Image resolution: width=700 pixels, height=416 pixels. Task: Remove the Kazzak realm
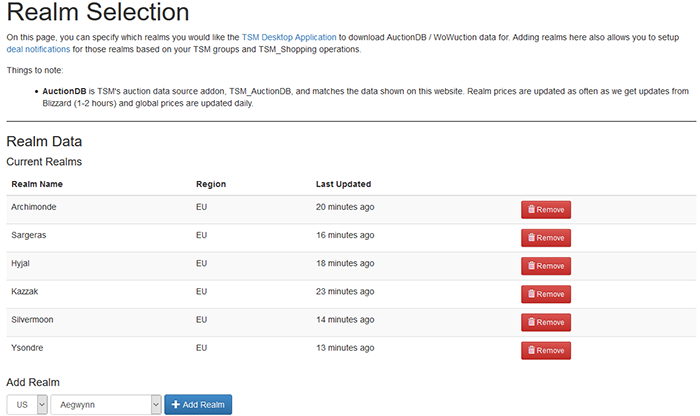[546, 294]
